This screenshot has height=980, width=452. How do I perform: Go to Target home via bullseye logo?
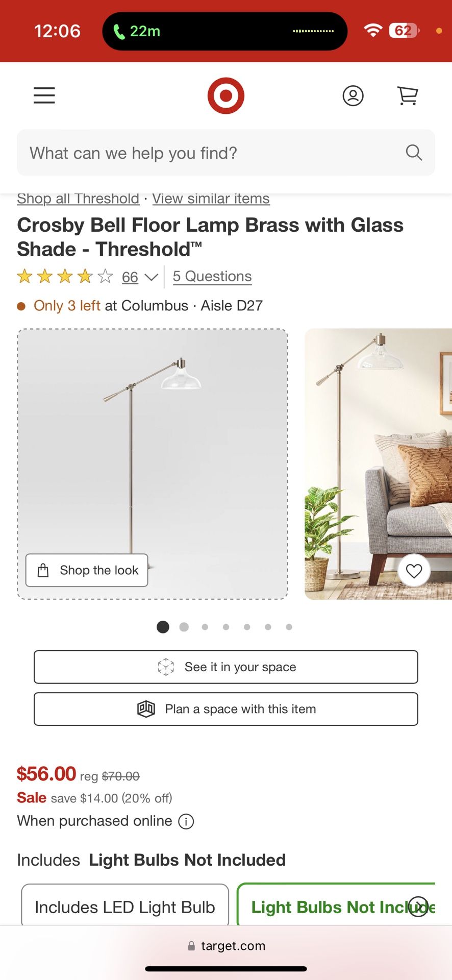225,95
